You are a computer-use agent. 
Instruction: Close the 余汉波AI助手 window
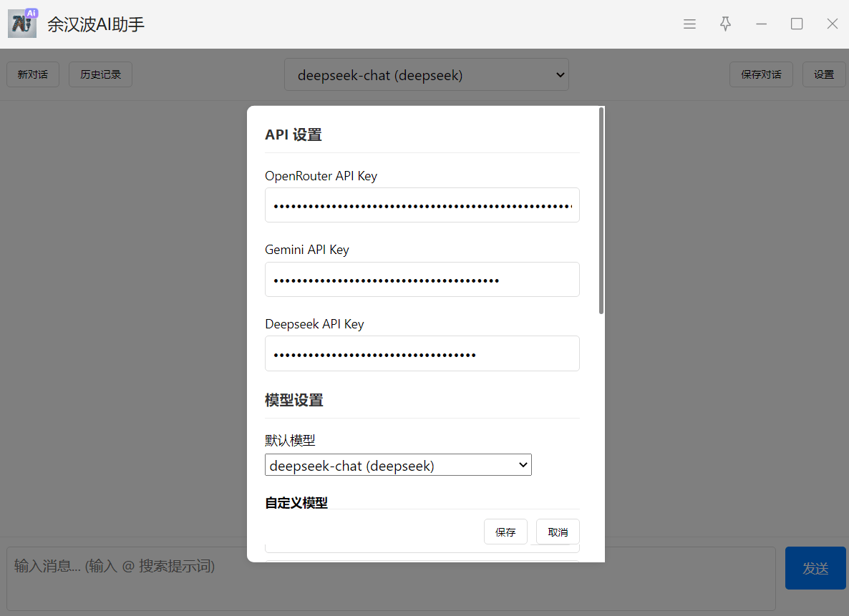[833, 24]
